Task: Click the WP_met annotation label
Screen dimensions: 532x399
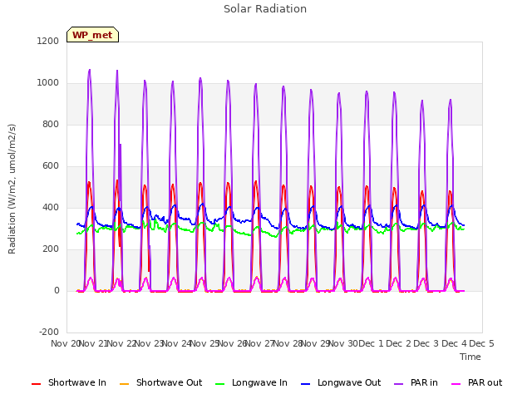Action: 92,35
